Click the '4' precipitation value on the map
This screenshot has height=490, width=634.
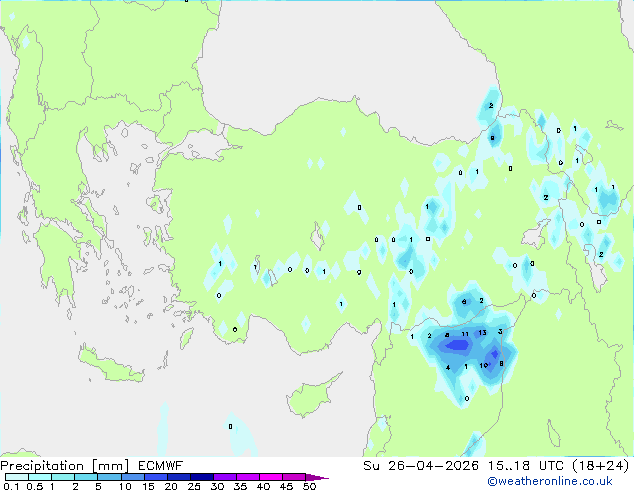click(x=448, y=368)
